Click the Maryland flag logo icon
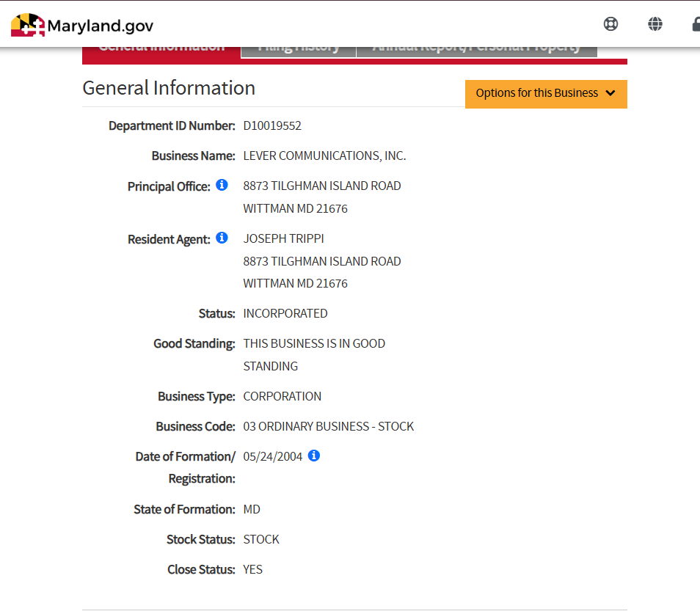Viewport: 700px width, 614px height. 28,26
